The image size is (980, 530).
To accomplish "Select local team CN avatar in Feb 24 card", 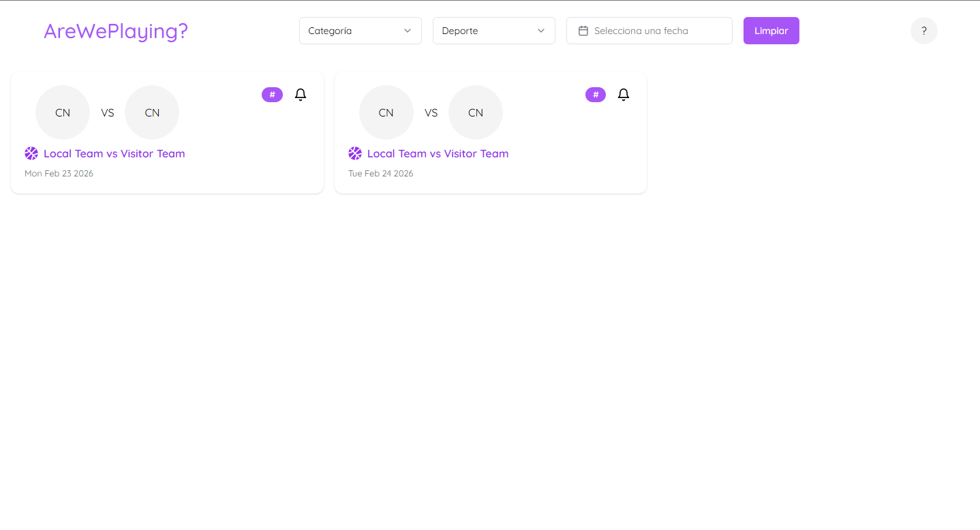I will click(386, 112).
